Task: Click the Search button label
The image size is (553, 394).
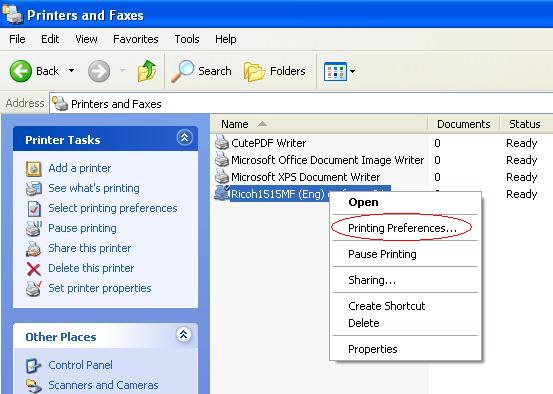Action: pyautogui.click(x=215, y=71)
